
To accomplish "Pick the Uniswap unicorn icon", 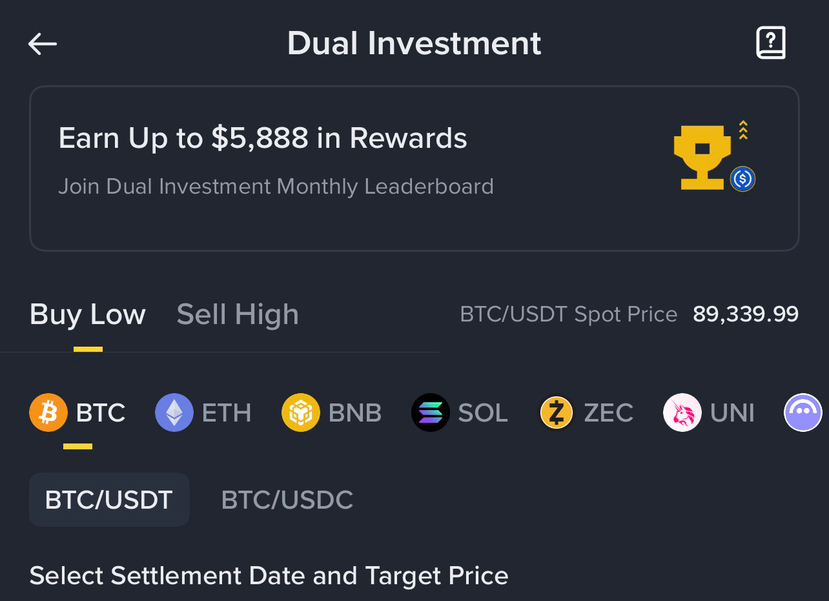I will pyautogui.click(x=682, y=412).
